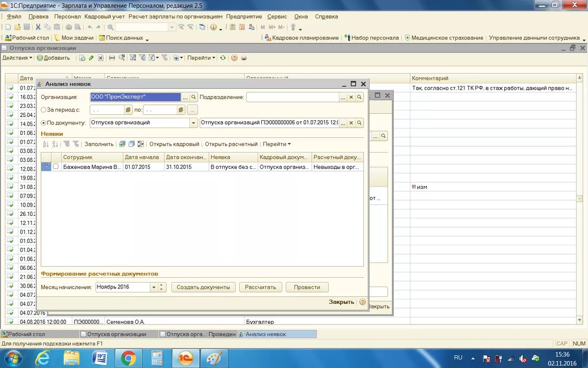Open the calculator icon in main toolbar
This screenshot has width=588, height=368.
pos(233,27)
